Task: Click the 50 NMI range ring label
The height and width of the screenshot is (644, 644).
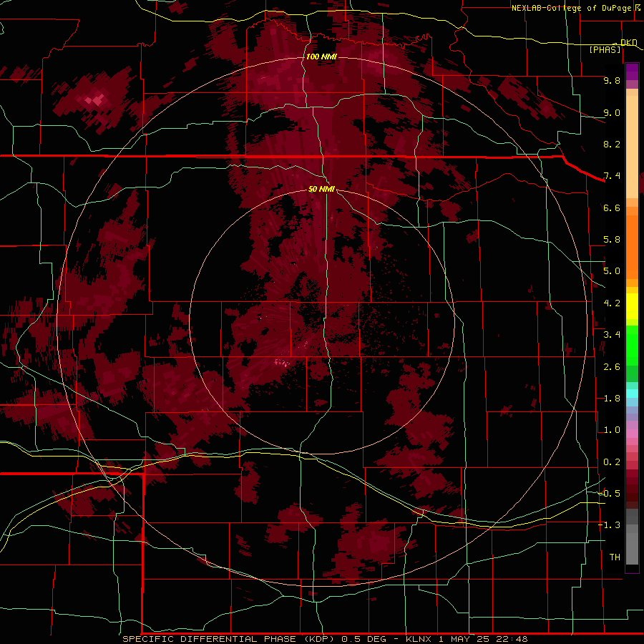Action: 321,189
